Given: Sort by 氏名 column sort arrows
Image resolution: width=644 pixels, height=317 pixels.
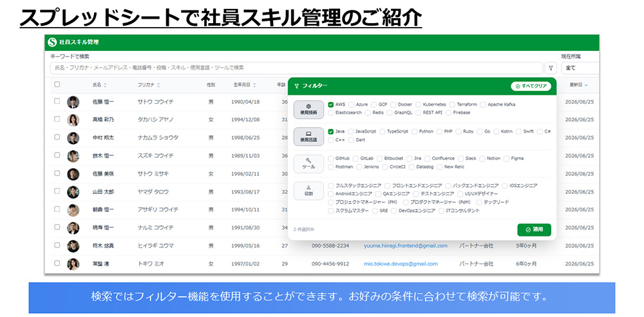Looking at the screenshot, I should click(x=105, y=85).
